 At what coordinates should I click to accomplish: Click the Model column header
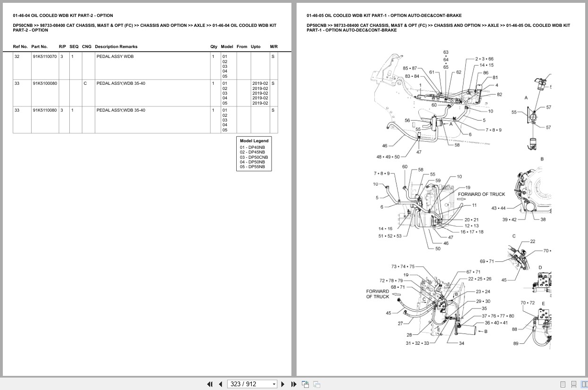(227, 47)
